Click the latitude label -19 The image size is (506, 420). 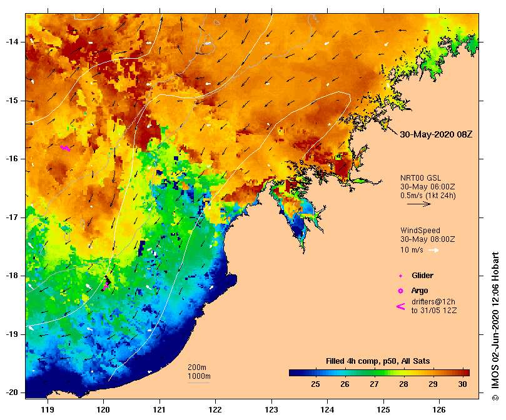(13, 334)
